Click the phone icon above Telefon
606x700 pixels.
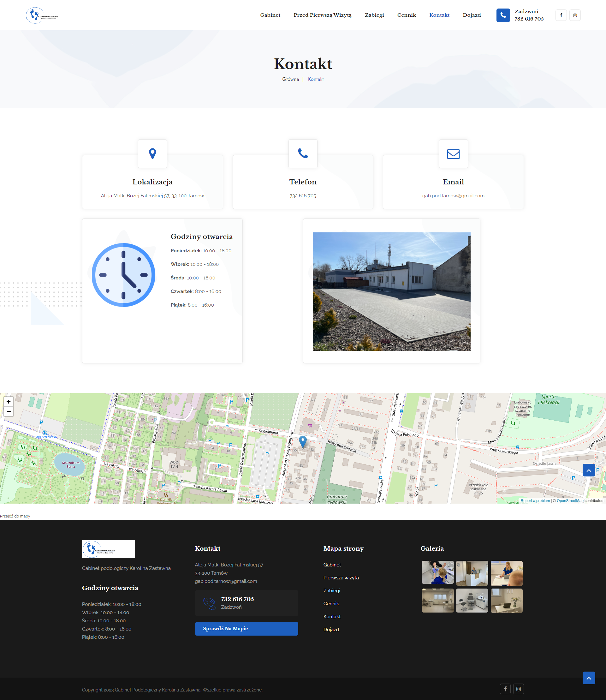[x=303, y=153]
